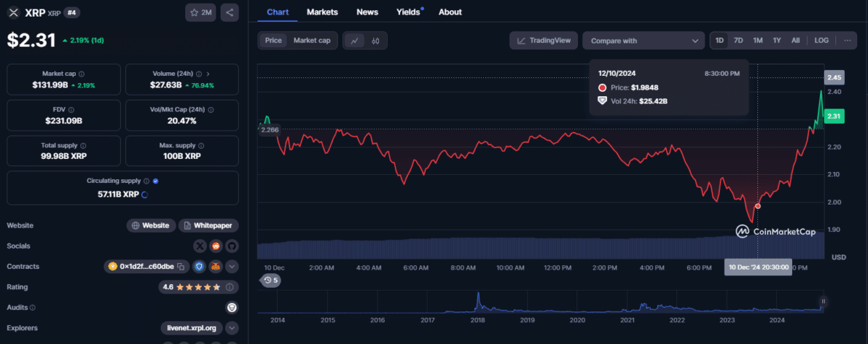
Task: Click the 2.266 opening price label
Action: tap(270, 130)
